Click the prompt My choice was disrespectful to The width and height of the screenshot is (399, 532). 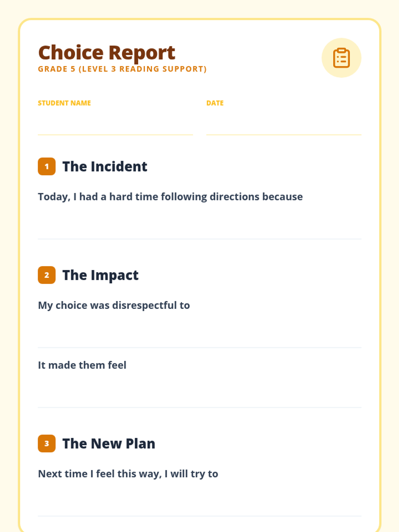click(x=114, y=306)
